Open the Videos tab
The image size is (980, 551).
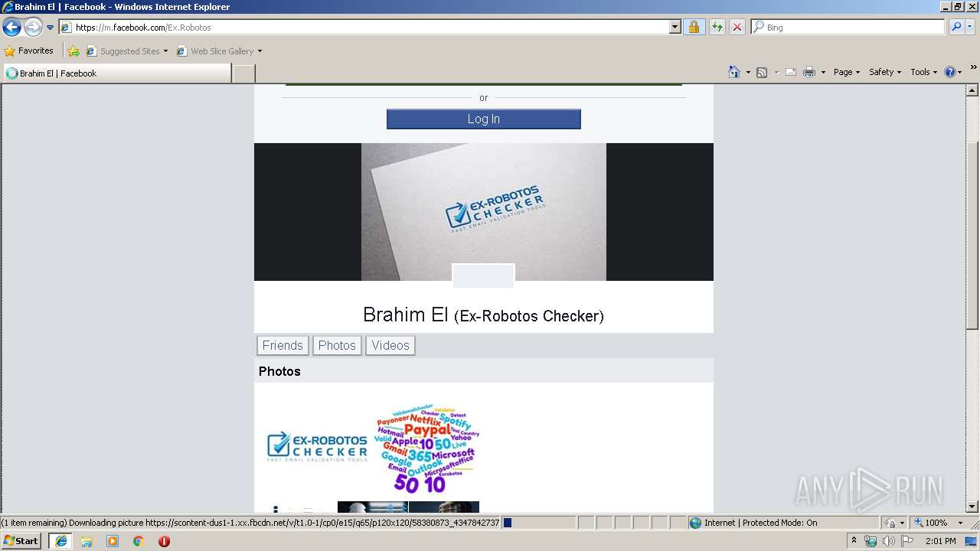pos(390,346)
